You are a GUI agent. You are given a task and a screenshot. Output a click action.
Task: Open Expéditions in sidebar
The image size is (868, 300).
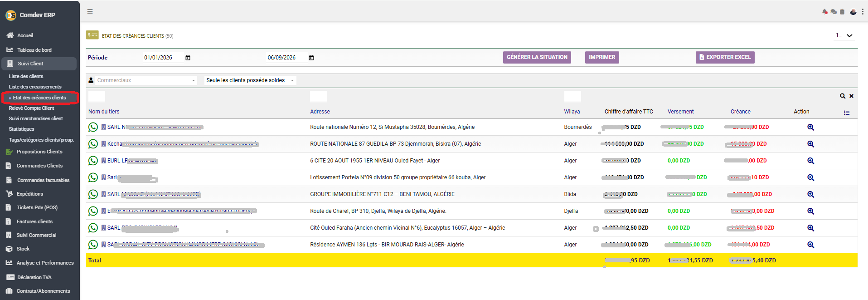[30, 194]
